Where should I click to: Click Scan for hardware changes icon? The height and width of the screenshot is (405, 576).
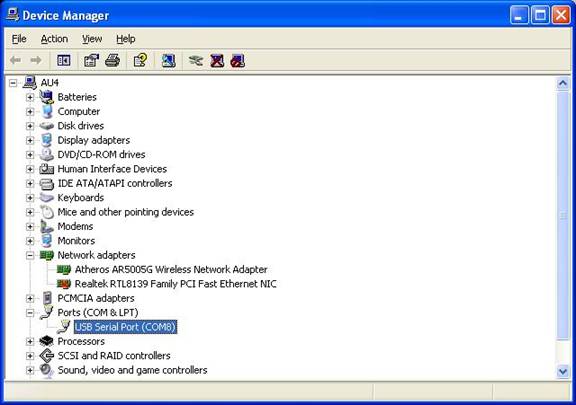pos(169,60)
